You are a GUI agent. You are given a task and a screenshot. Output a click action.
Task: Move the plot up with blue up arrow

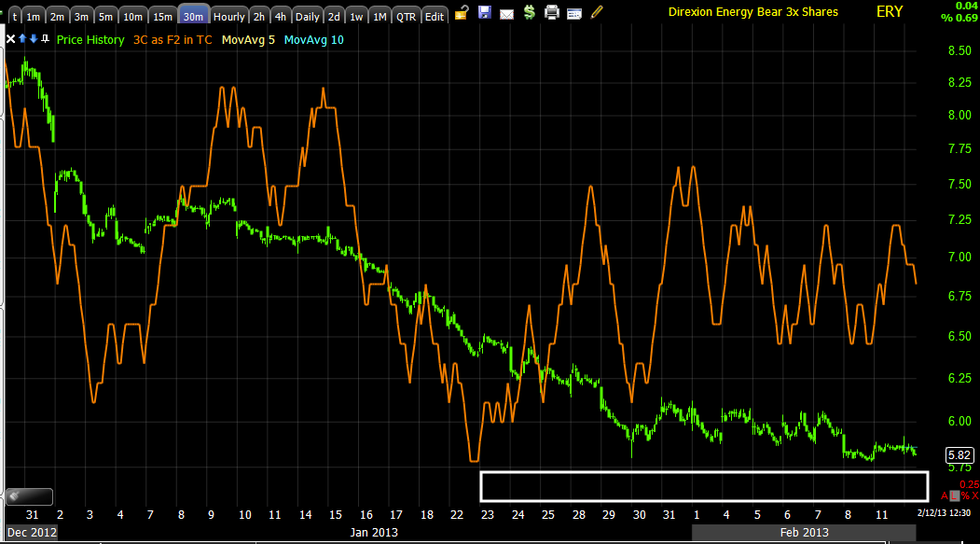click(22, 39)
